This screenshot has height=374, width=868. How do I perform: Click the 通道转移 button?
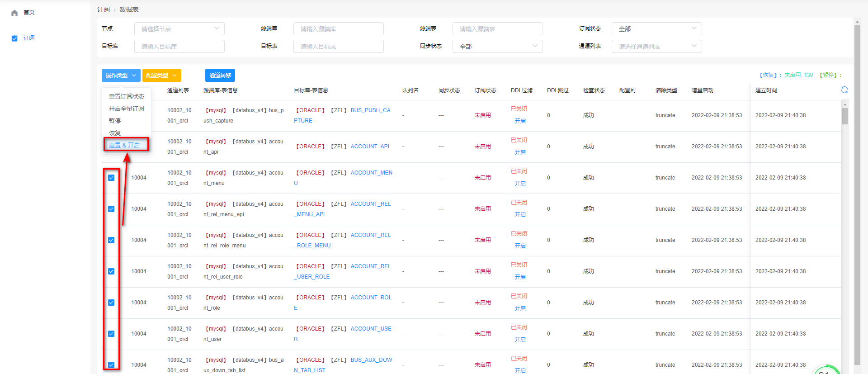pos(220,76)
